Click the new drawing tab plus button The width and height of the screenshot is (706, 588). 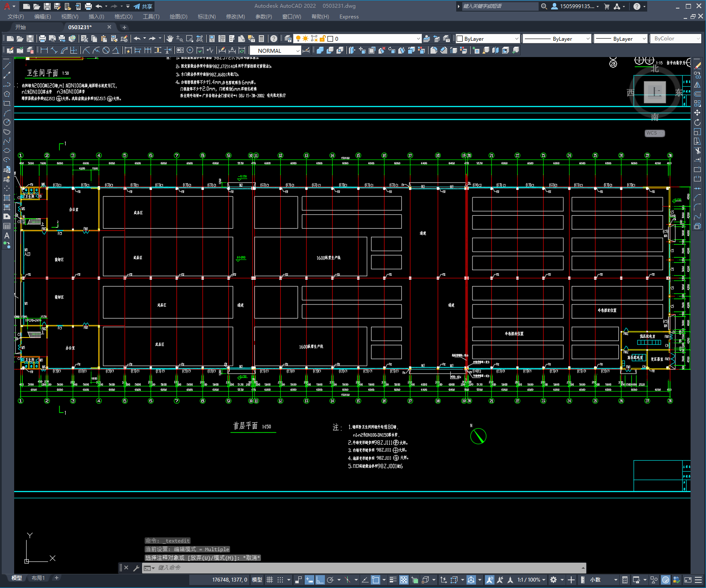[x=124, y=27]
